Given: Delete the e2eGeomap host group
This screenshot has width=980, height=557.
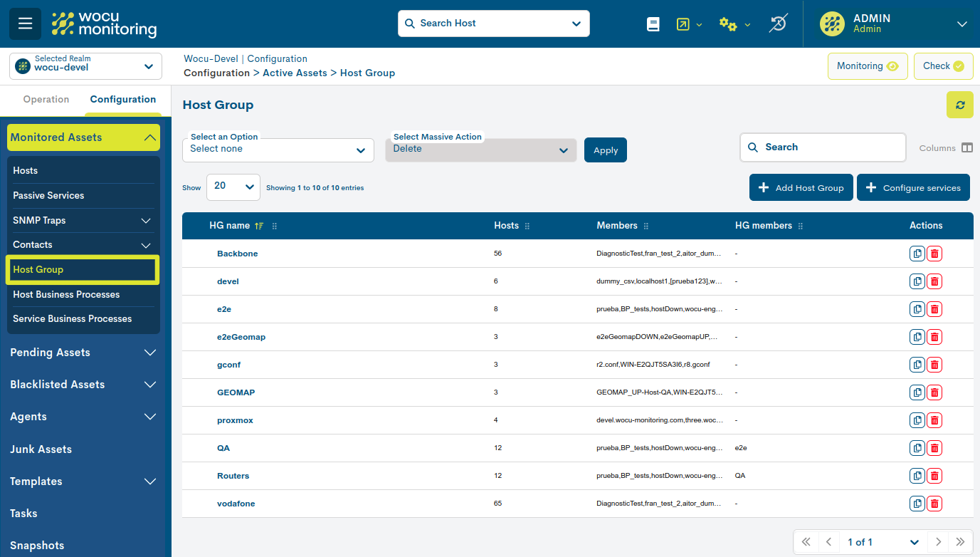Looking at the screenshot, I should click(x=934, y=337).
